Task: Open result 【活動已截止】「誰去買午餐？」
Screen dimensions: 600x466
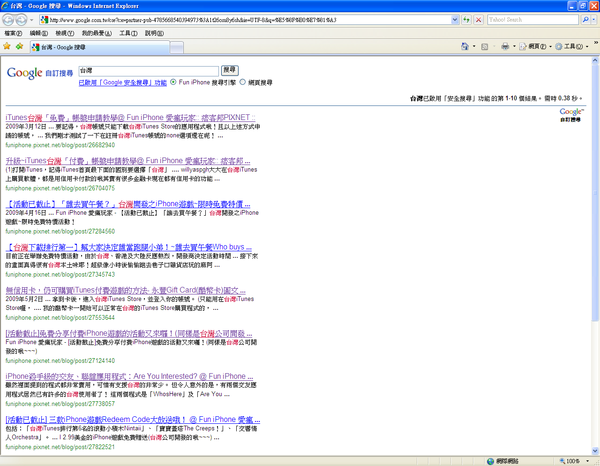Action: [x=128, y=204]
